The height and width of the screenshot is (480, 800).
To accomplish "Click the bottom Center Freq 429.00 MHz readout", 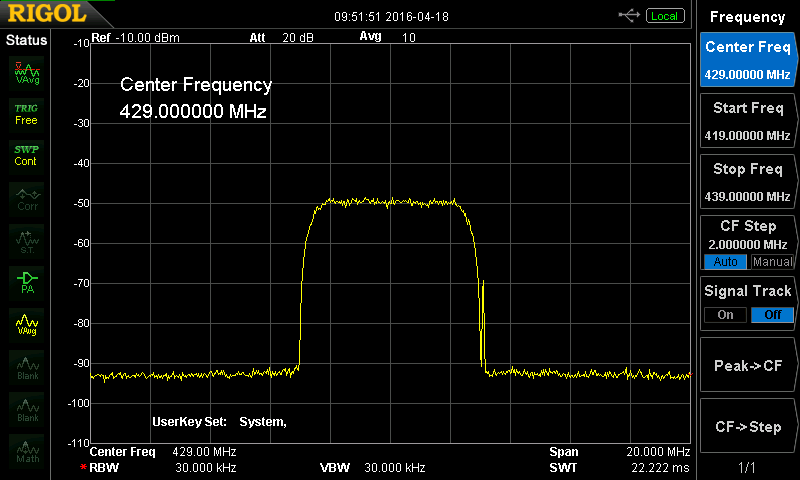I will click(163, 451).
